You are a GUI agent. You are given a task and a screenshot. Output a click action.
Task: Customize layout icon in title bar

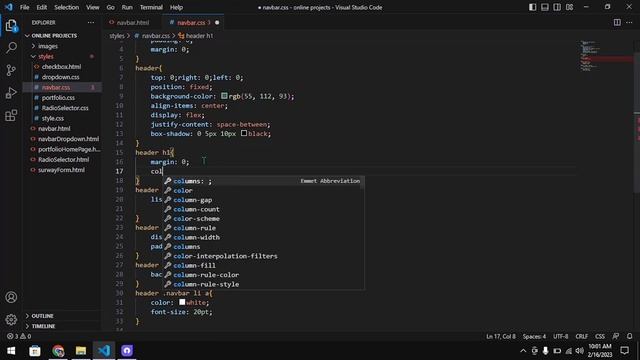click(x=569, y=7)
